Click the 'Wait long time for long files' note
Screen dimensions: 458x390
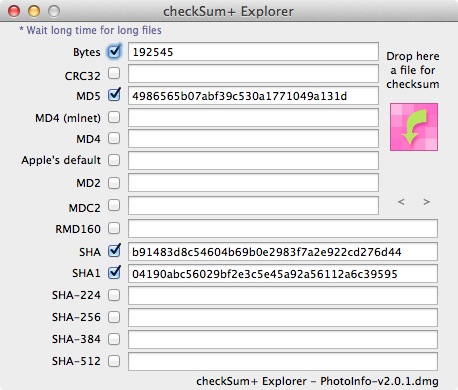tap(90, 30)
